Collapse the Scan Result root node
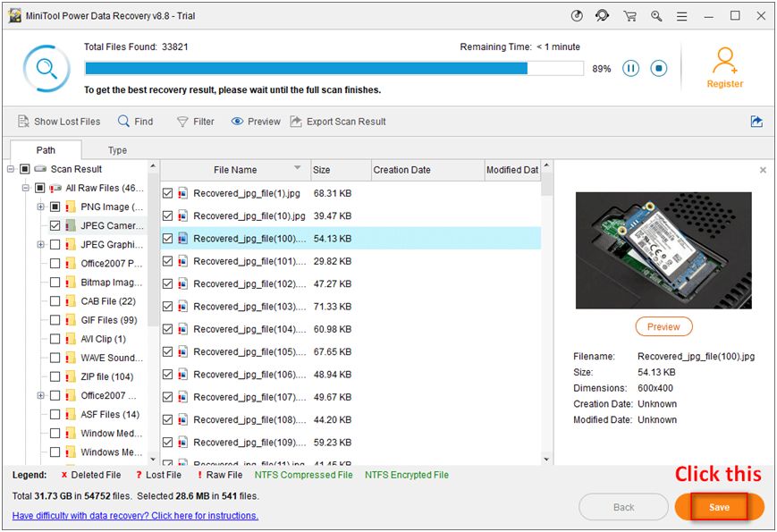 point(11,169)
